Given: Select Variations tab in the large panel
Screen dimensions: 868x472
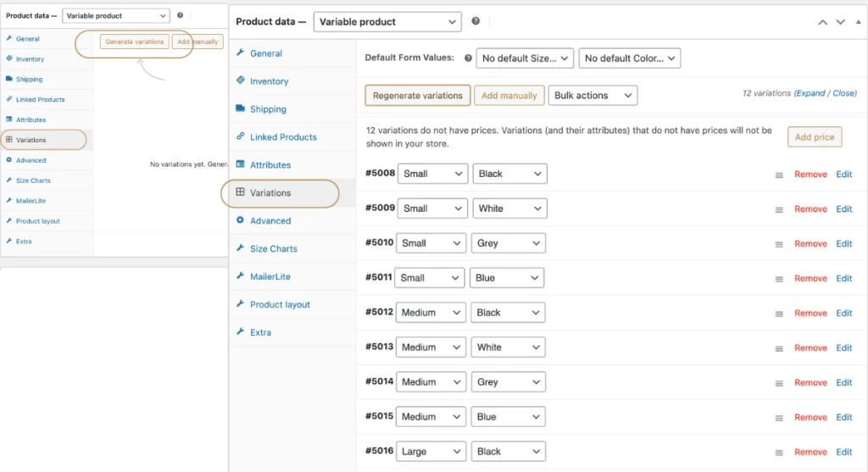Looking at the screenshot, I should (270, 192).
